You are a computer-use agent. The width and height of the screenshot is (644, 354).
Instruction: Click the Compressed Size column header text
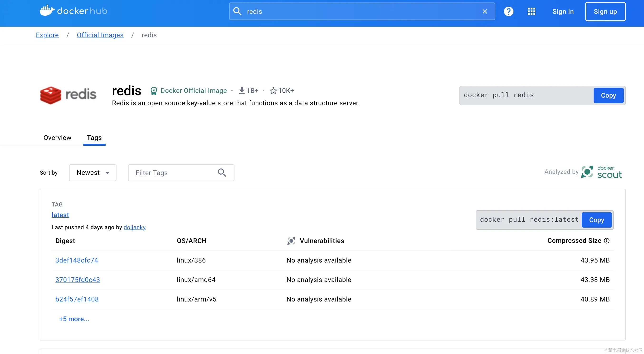574,241
